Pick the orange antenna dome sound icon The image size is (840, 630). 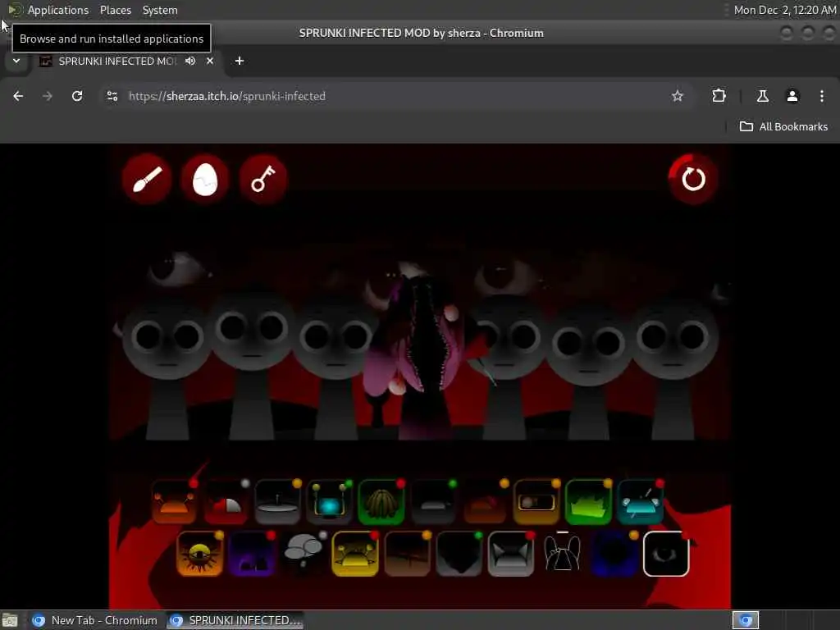click(174, 502)
